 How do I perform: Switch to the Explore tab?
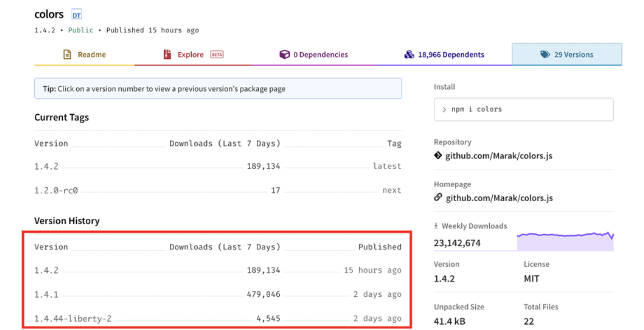click(193, 54)
